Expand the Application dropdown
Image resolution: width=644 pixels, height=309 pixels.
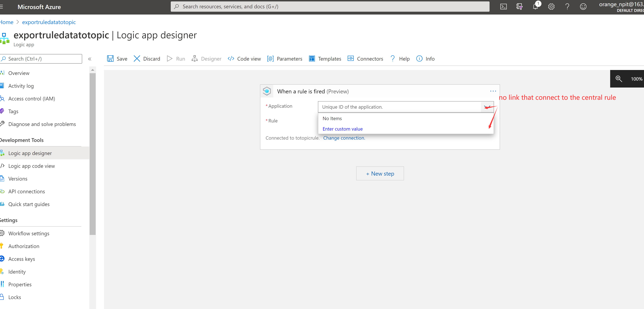(487, 107)
